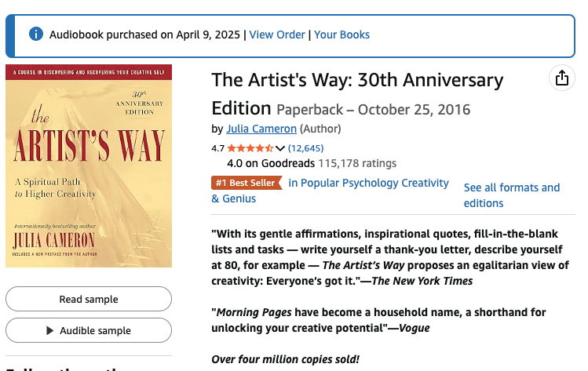Click the orange star rating icons

point(250,148)
